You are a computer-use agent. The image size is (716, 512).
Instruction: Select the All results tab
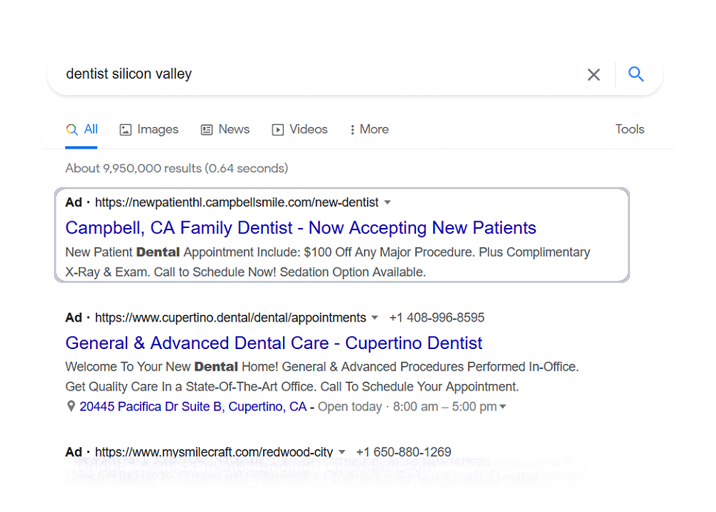point(81,129)
